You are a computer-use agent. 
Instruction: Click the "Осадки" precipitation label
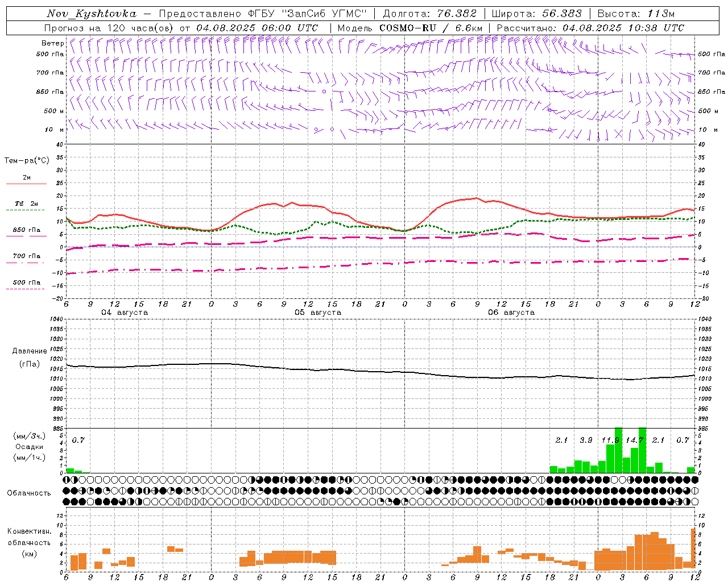coord(29,447)
